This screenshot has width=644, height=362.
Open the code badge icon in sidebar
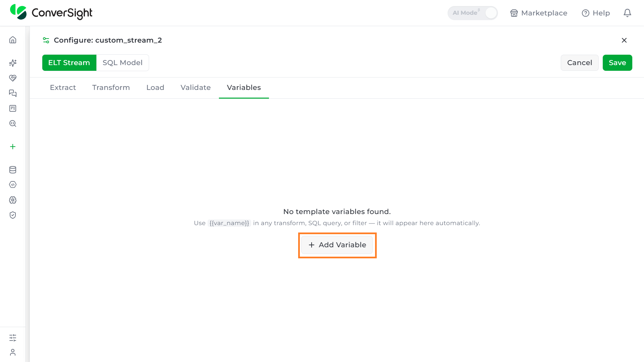(13, 185)
